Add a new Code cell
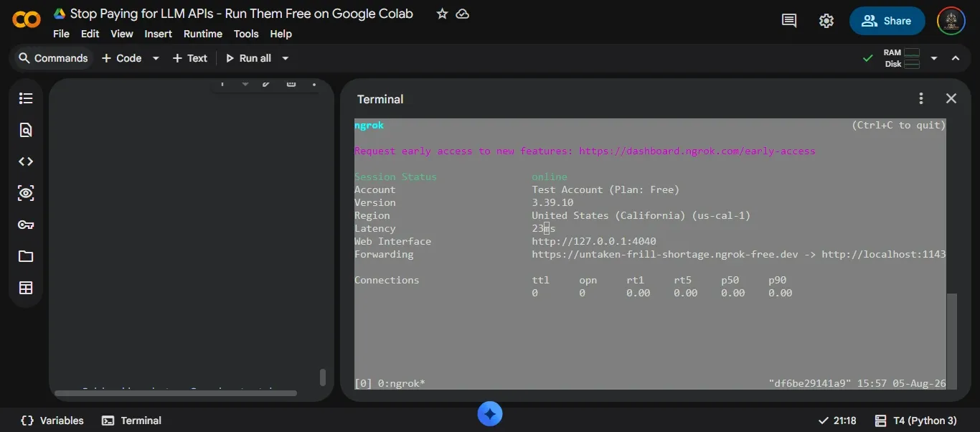 121,58
